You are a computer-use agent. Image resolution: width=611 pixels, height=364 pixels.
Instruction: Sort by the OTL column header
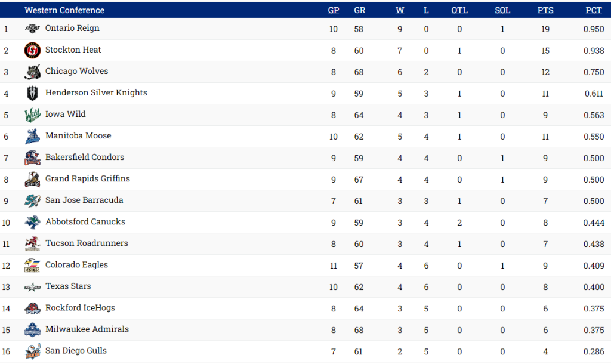(x=459, y=10)
